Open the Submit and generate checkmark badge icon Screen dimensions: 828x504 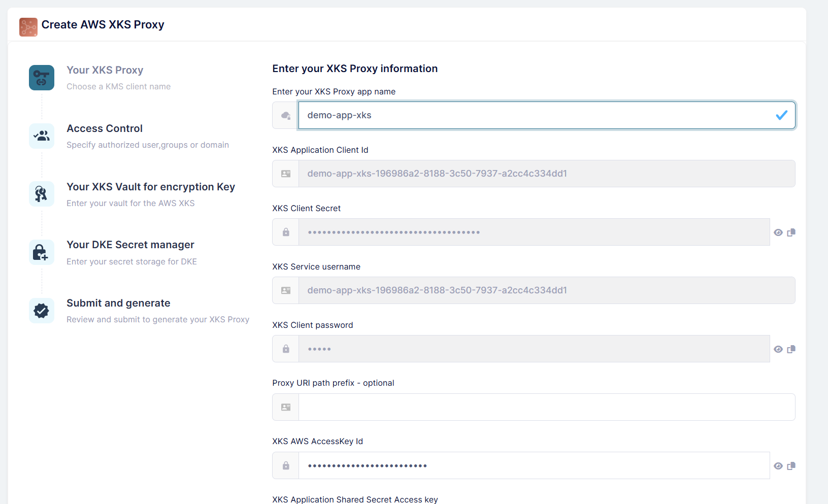(42, 311)
